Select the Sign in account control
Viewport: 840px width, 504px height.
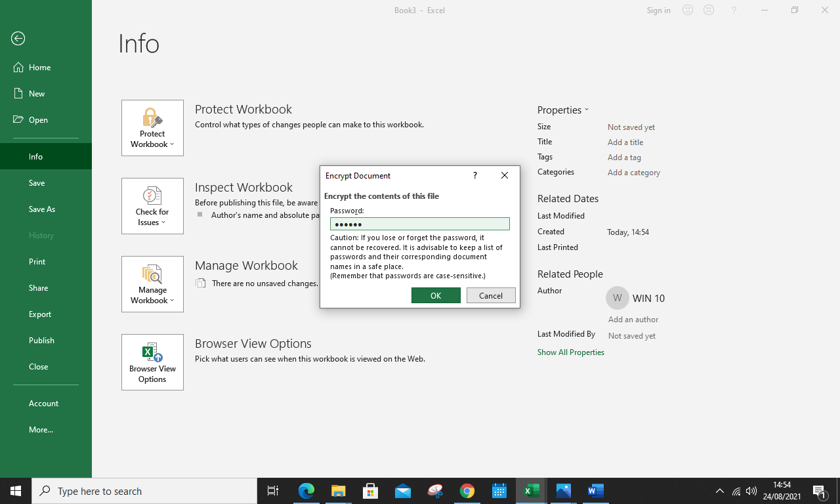click(x=658, y=10)
